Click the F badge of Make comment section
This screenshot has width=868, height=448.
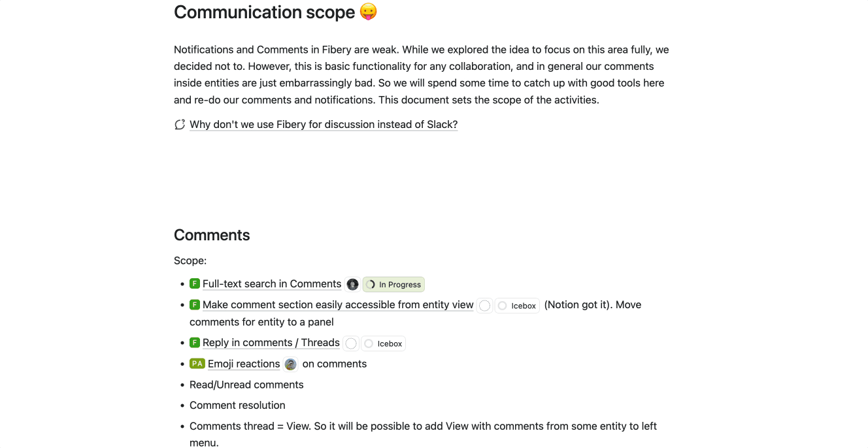[x=195, y=304]
